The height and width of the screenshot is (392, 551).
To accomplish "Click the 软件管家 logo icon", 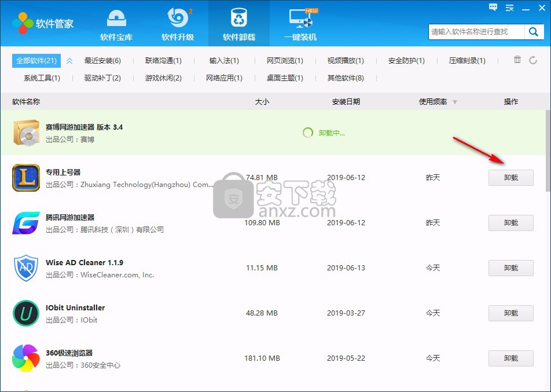I will click(x=23, y=23).
